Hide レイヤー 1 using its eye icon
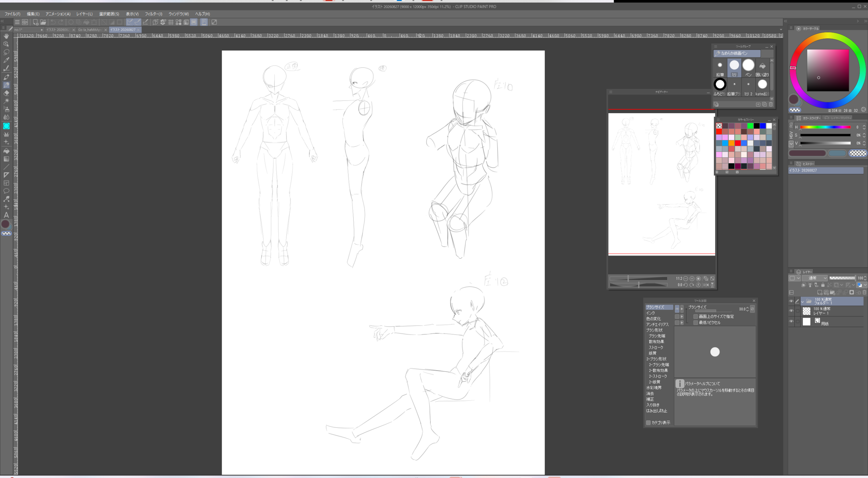This screenshot has width=868, height=478. point(791,311)
